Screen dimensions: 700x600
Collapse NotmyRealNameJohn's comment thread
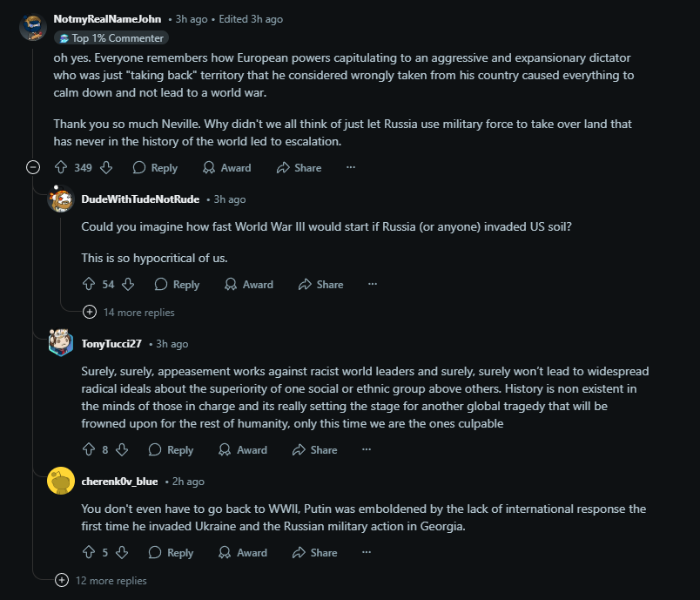tap(33, 167)
